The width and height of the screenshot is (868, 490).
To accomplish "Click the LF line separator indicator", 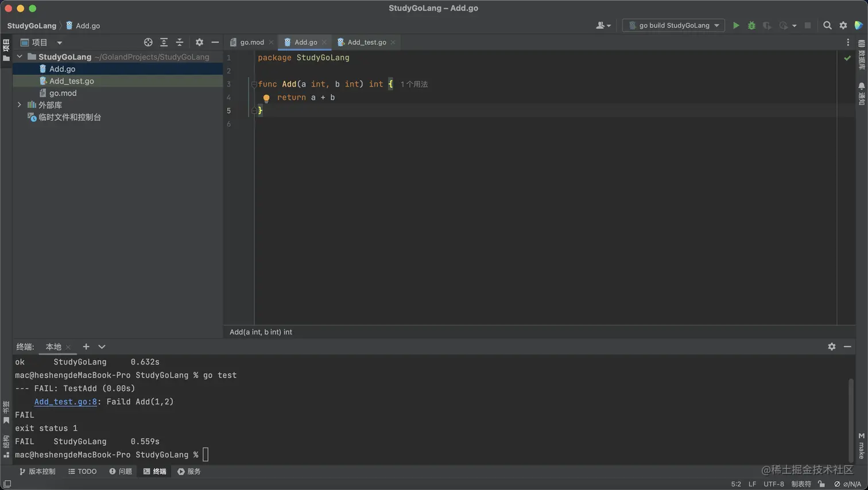I will coord(752,484).
